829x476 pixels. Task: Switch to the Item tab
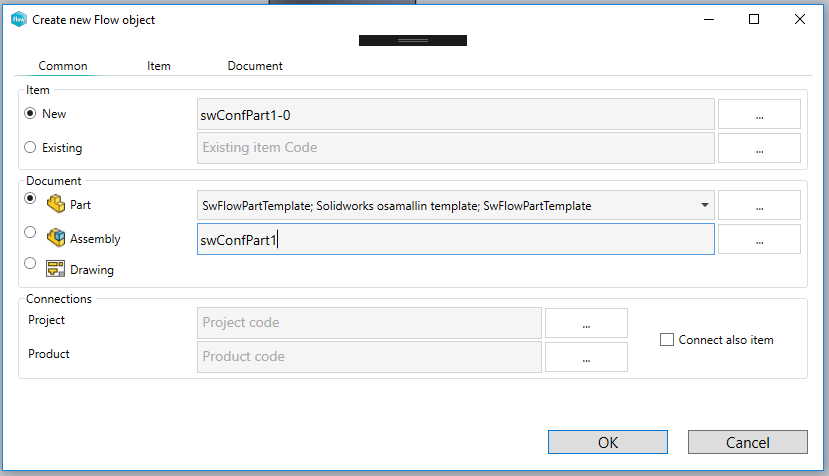[x=159, y=66]
